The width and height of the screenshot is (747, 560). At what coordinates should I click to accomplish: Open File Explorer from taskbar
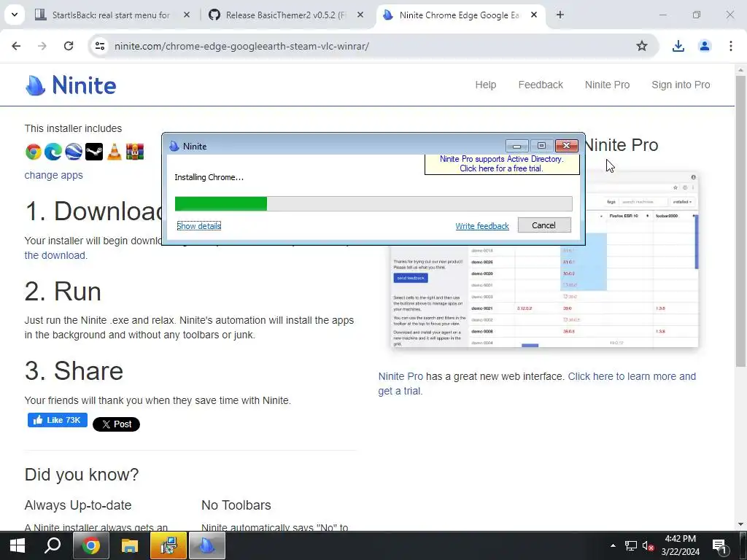(x=129, y=545)
